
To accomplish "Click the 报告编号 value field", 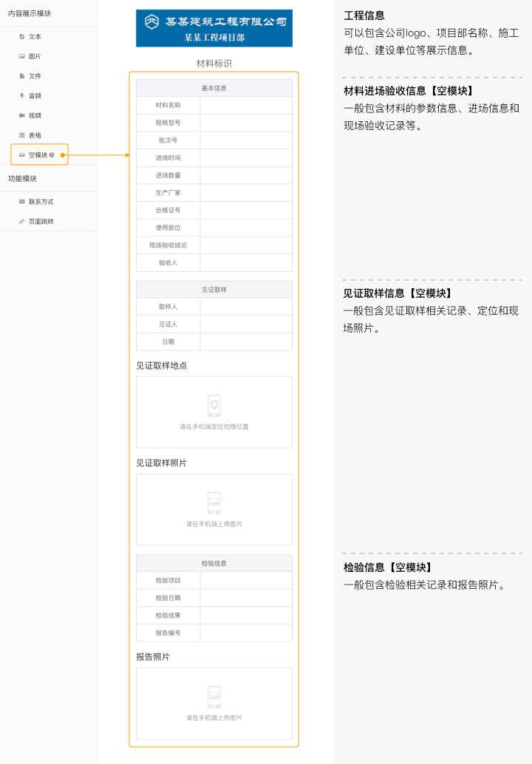I will point(246,633).
